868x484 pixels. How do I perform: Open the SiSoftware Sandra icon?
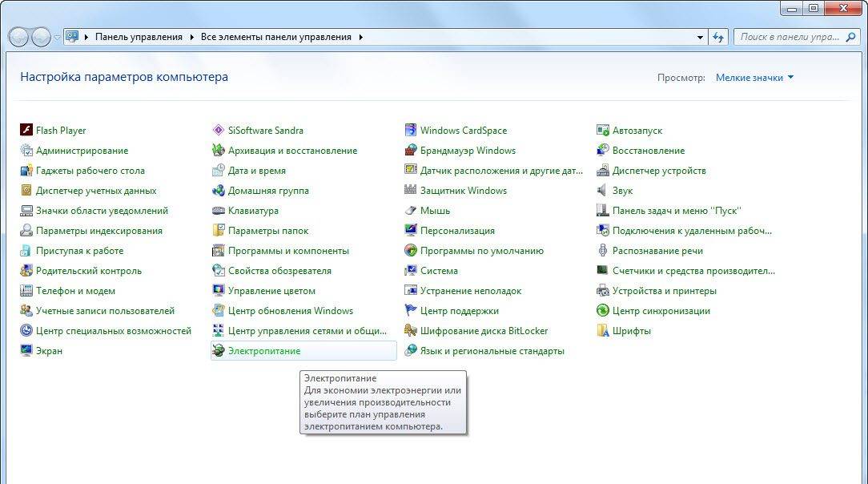coord(218,131)
